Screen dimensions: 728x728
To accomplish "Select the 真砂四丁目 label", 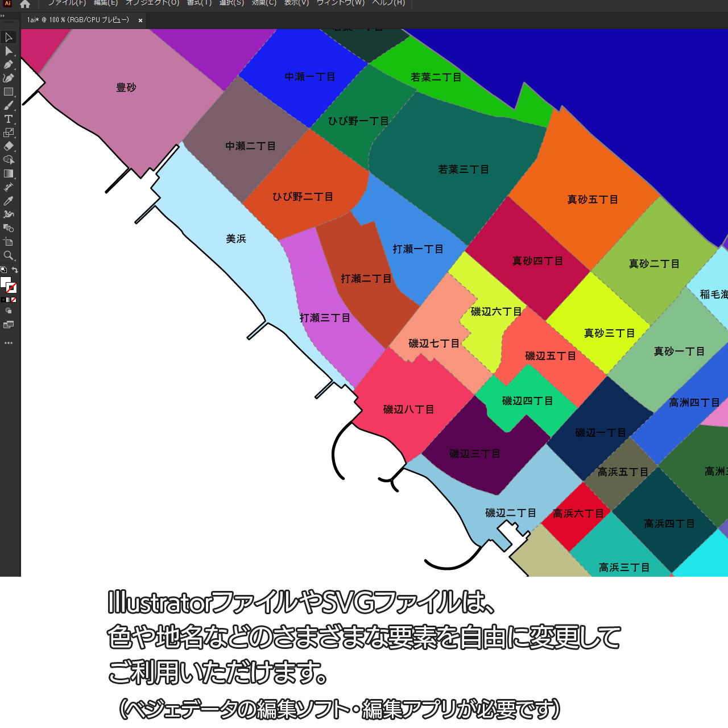I will (537, 261).
